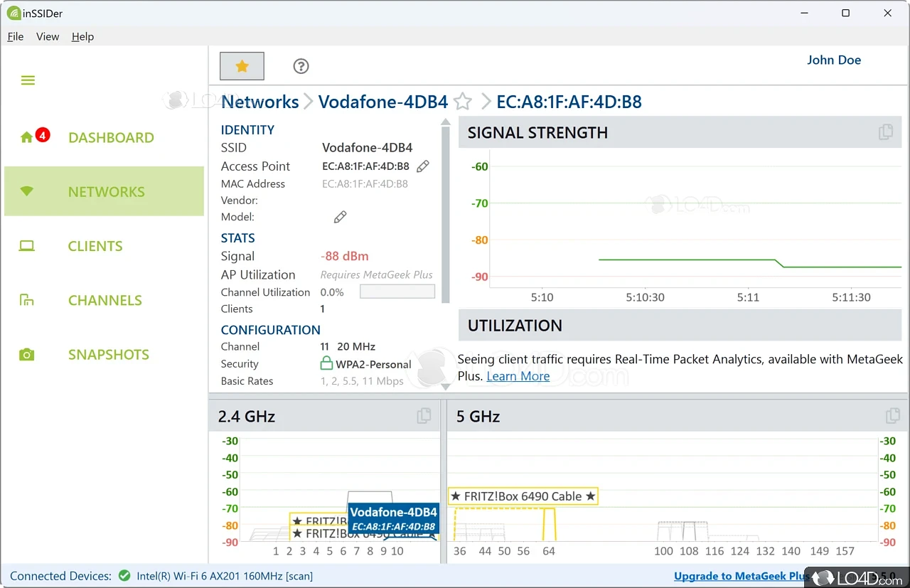
Task: Click the STATS section heading
Action: tap(237, 238)
